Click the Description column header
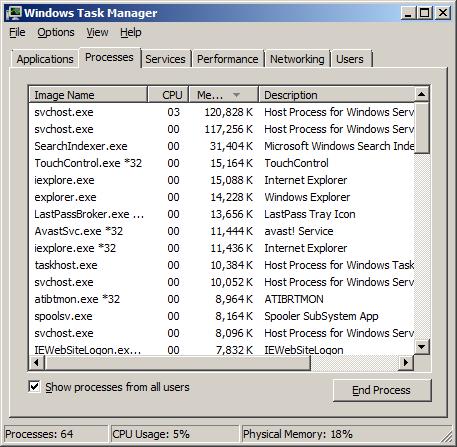This screenshot has height=447, width=457. click(x=336, y=95)
